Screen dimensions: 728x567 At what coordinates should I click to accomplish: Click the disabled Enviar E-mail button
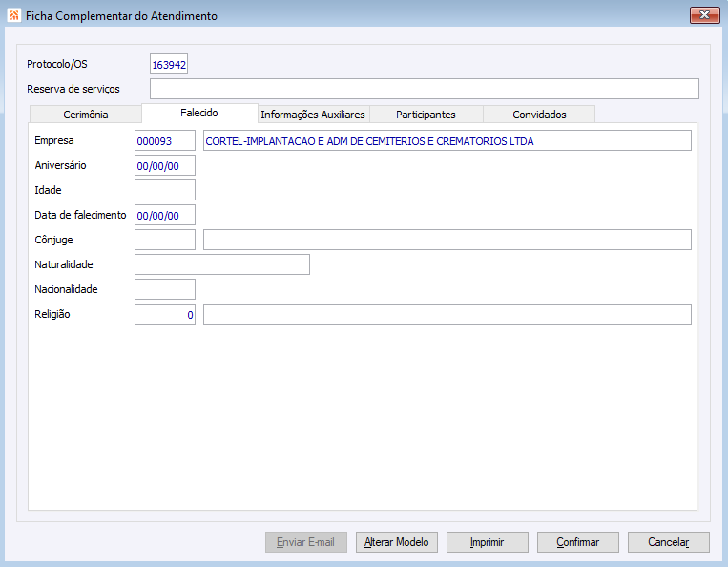point(306,542)
